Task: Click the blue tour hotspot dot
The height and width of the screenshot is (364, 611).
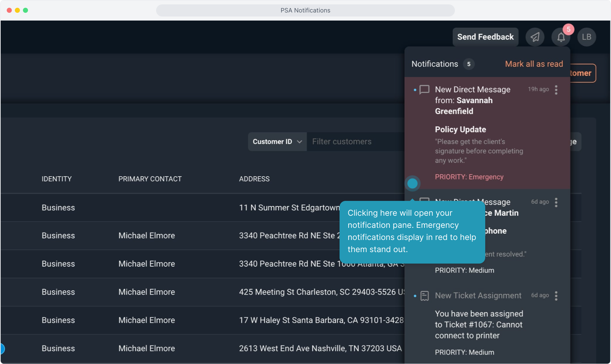Action: (412, 183)
